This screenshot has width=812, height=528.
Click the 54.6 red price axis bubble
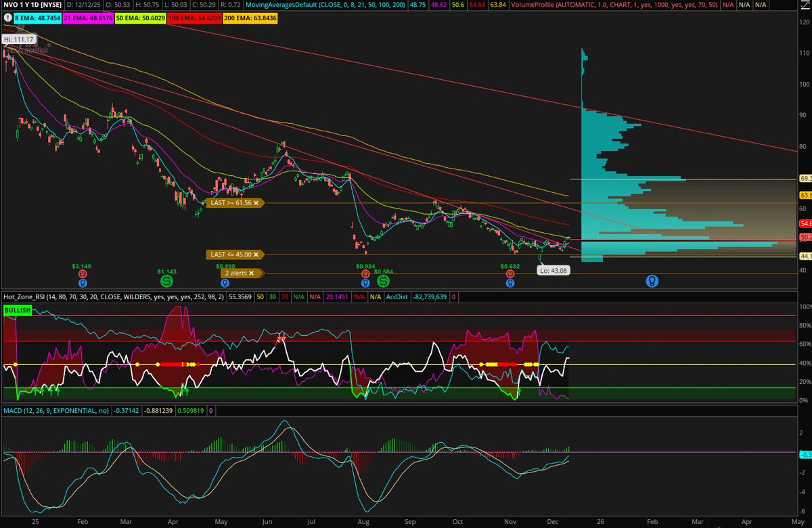805,223
